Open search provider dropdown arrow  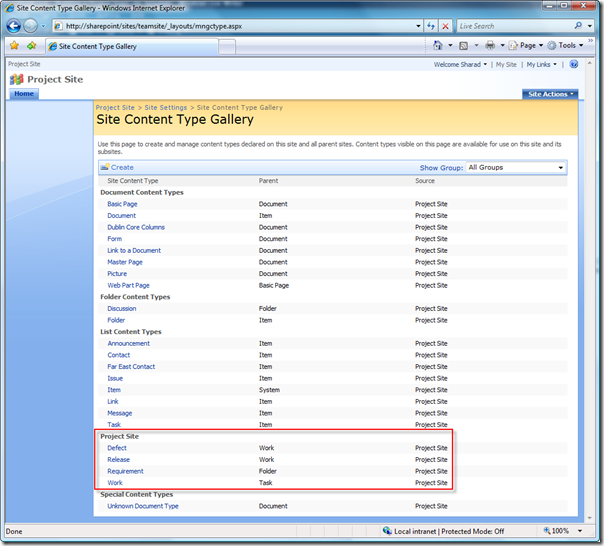(x=590, y=26)
